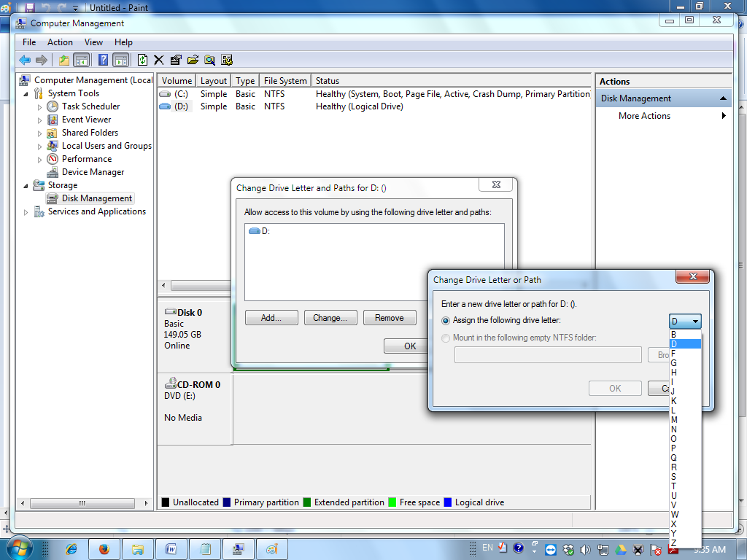Open the View menu
Screen dimensions: 747x560
(93, 42)
